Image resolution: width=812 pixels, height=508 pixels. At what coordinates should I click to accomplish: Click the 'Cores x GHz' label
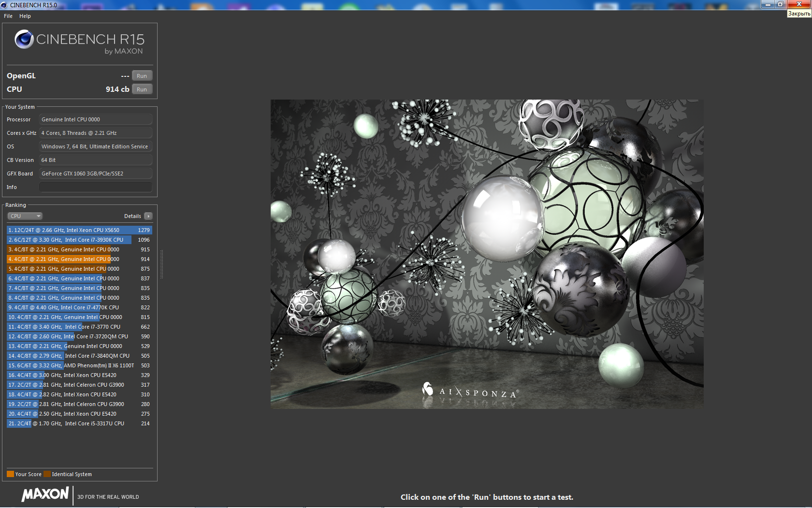coord(21,133)
